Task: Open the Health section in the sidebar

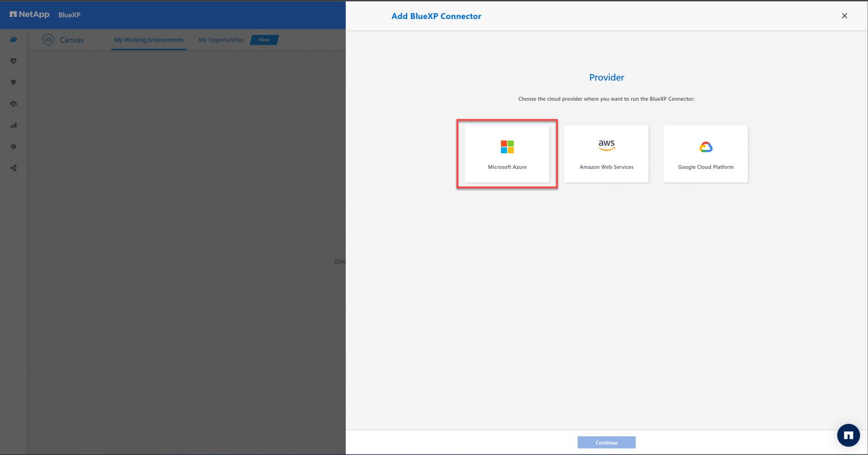Action: pyautogui.click(x=13, y=60)
